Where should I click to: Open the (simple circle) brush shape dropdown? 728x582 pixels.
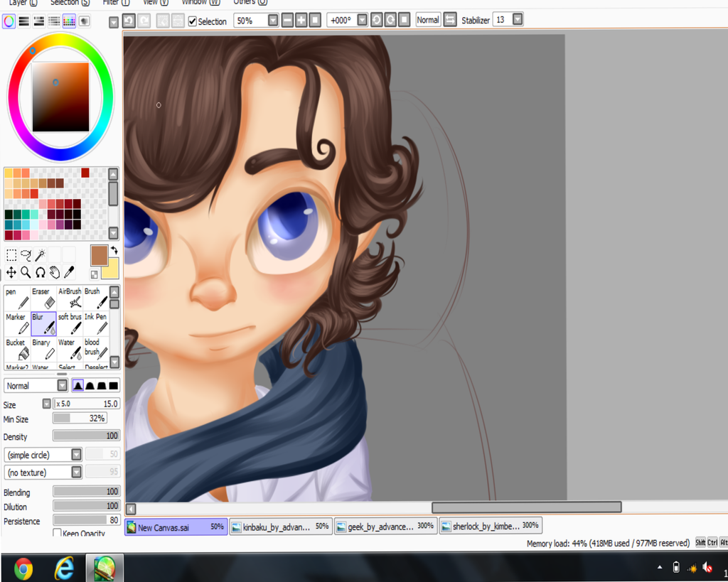[x=77, y=454]
